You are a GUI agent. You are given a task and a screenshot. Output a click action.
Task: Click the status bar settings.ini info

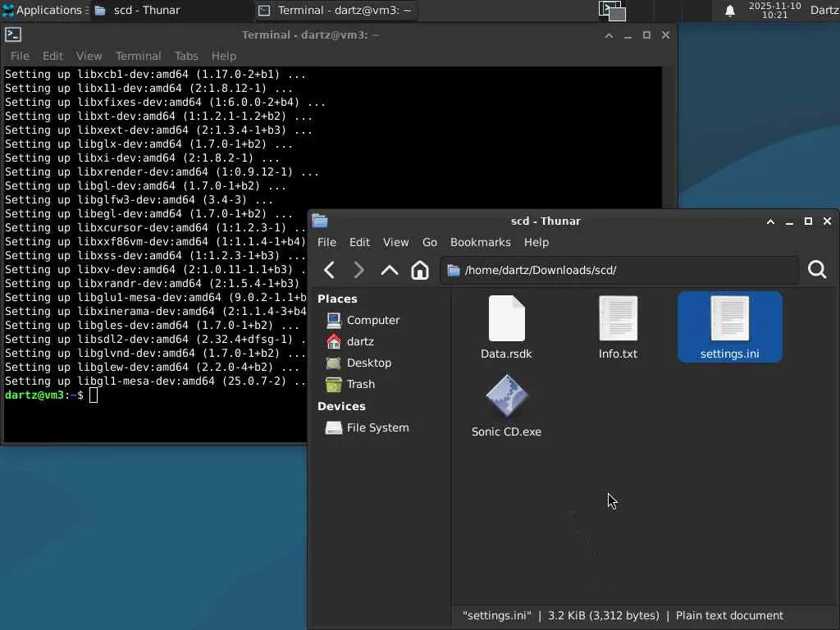(x=623, y=615)
